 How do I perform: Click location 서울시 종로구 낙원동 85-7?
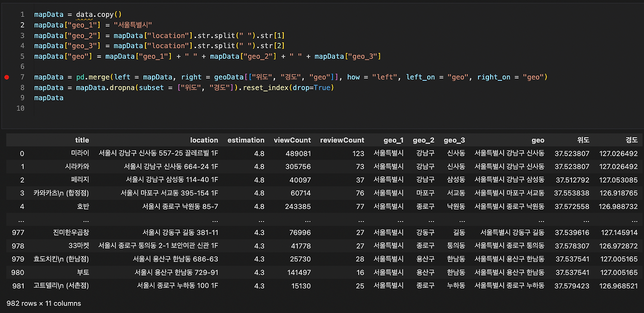180,205
